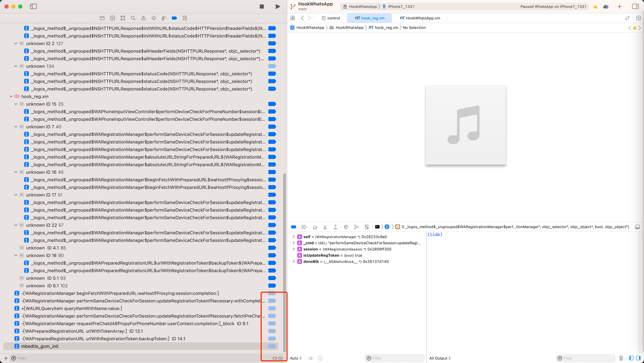Toggle breakpoint for unknown ID 15 group
The width and height of the screenshot is (644, 363).
(x=272, y=104)
